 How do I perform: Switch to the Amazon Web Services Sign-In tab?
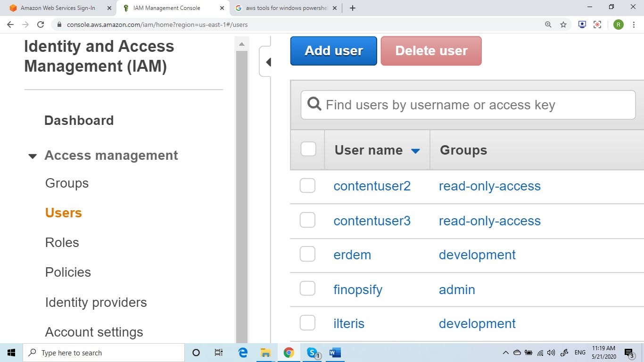pos(57,8)
